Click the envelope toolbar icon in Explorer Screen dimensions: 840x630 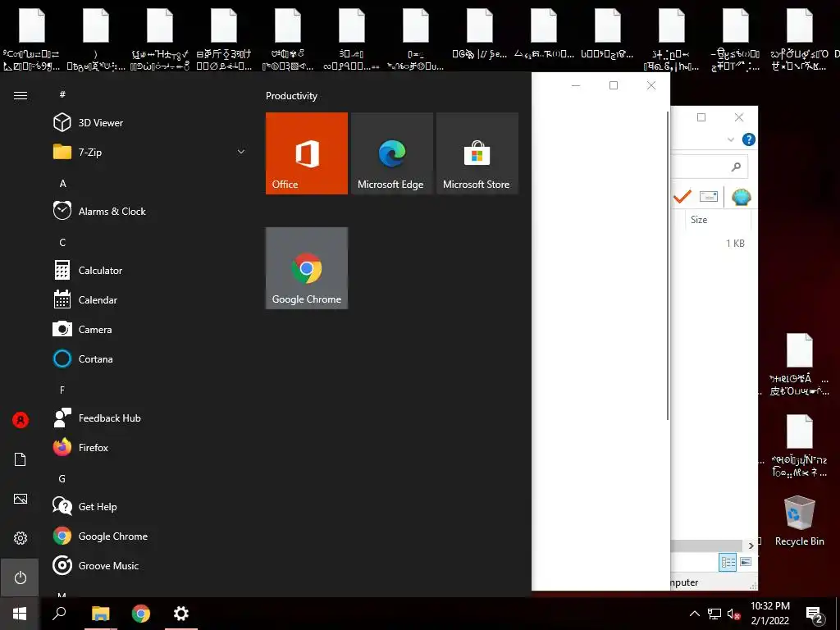point(708,197)
